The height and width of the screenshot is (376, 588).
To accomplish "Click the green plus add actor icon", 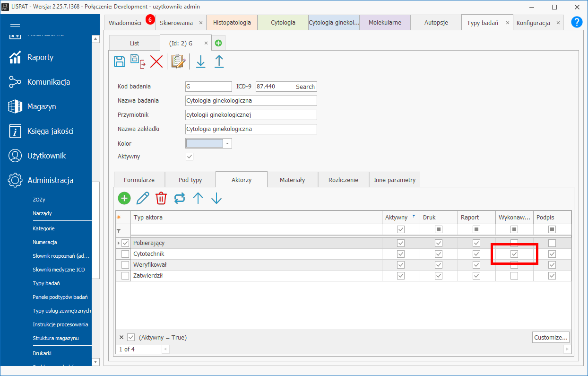I will click(x=124, y=198).
